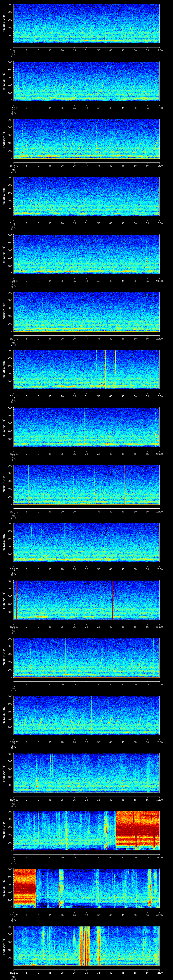
Task: Click the spectrogram panel starting at 5:16:00
Action: point(87,24)
